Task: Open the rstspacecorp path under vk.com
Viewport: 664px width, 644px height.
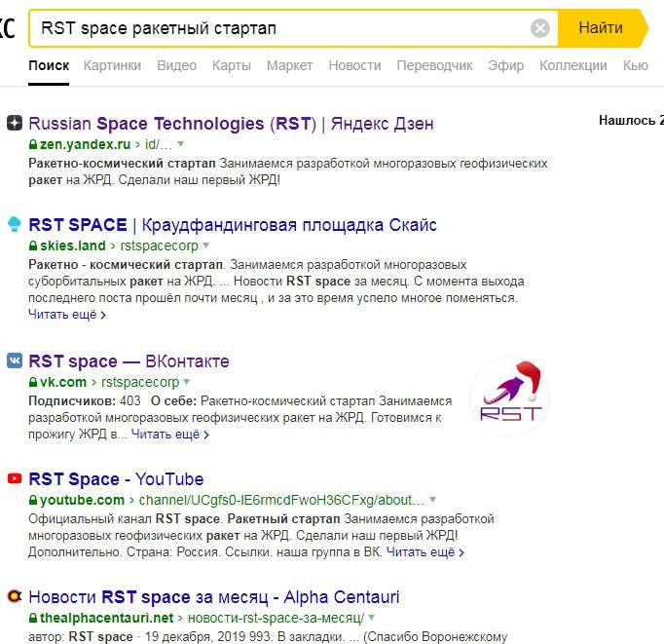Action: [140, 383]
